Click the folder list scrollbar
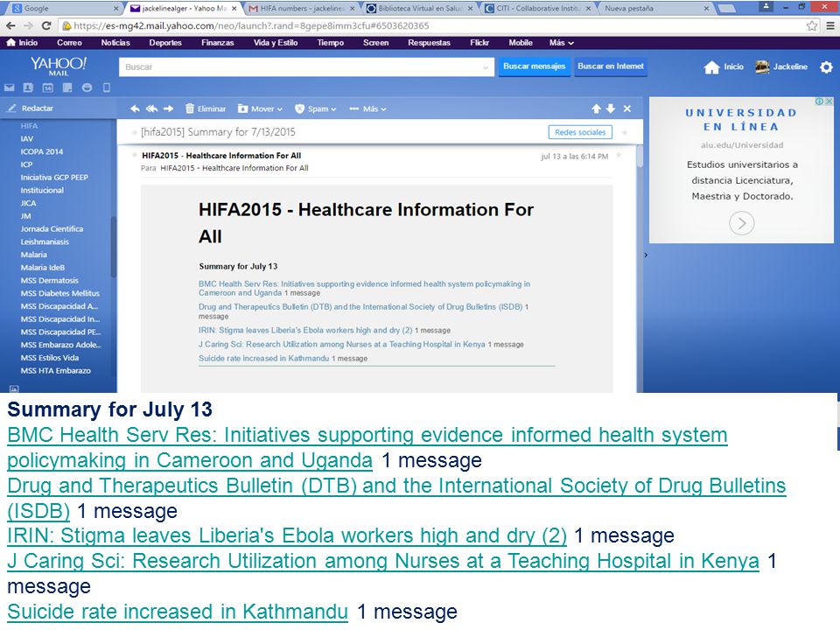This screenshot has height=630, width=840. 114,247
